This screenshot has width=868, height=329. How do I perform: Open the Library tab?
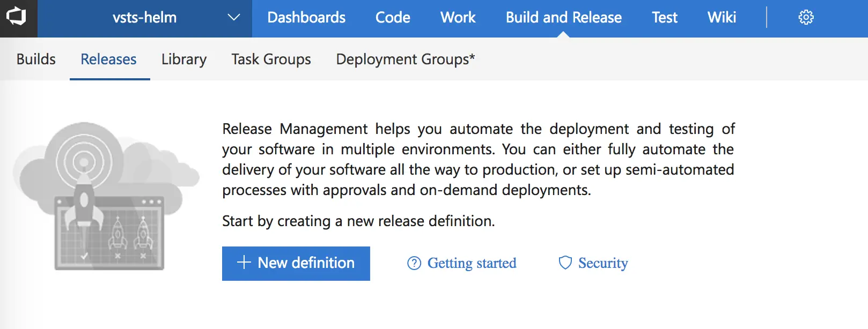click(x=184, y=59)
